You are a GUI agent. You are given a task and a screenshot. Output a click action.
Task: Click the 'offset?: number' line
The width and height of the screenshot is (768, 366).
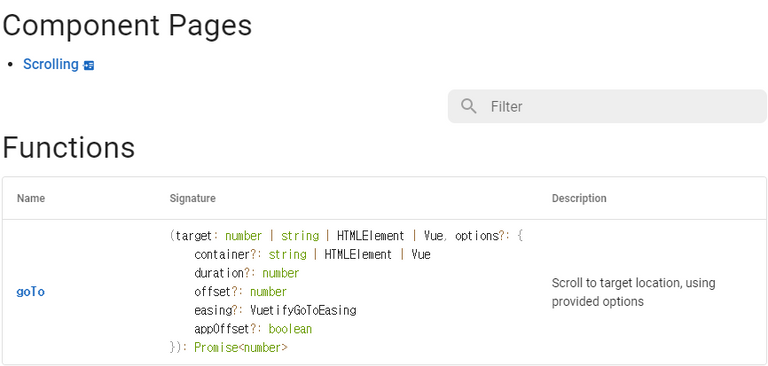click(240, 292)
